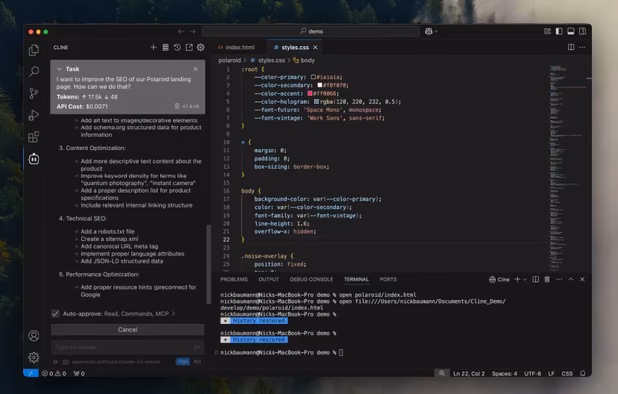Kill terminal with trash icon

pyautogui.click(x=547, y=279)
